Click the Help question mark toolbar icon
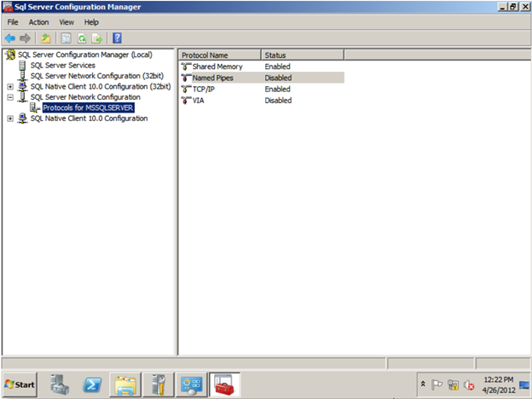 tap(117, 38)
